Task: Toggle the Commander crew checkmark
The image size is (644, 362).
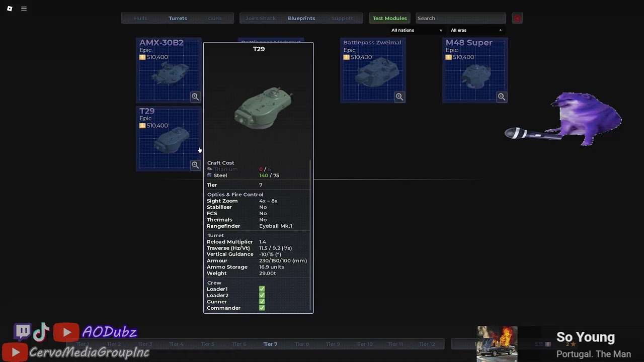Action: coord(262,308)
